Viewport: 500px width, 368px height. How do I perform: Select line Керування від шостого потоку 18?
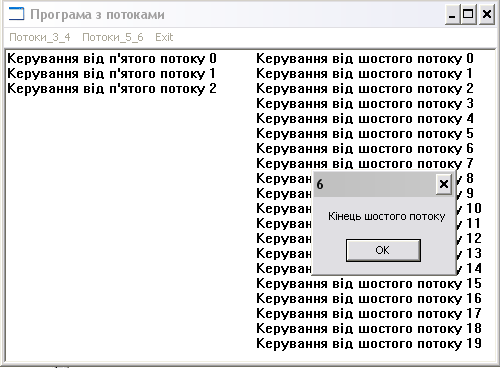(x=369, y=329)
